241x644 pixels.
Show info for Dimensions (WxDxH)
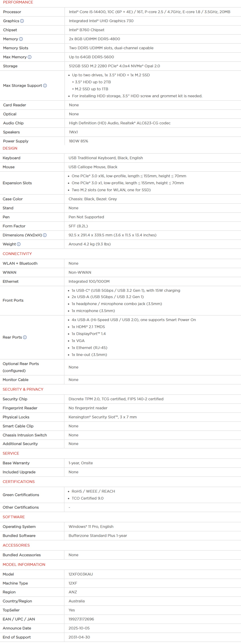pos(45,235)
